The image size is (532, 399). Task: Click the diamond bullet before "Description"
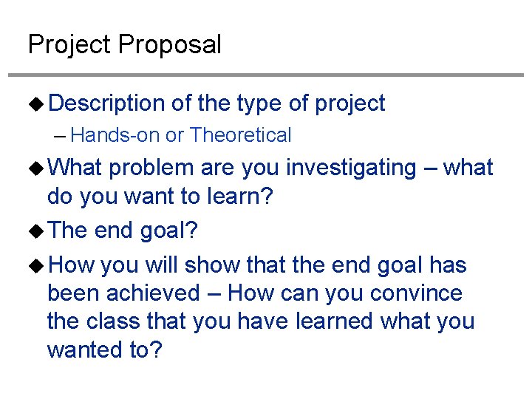(36, 103)
